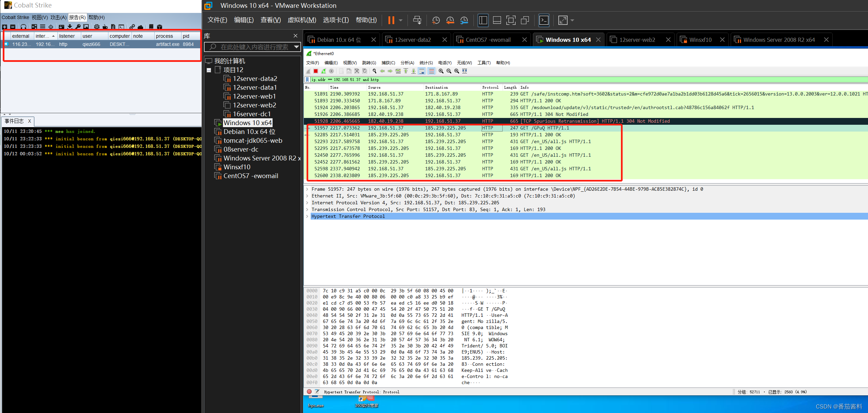The width and height of the screenshot is (868, 413).
Task: Click the filter bookmark icon
Action: click(307, 80)
